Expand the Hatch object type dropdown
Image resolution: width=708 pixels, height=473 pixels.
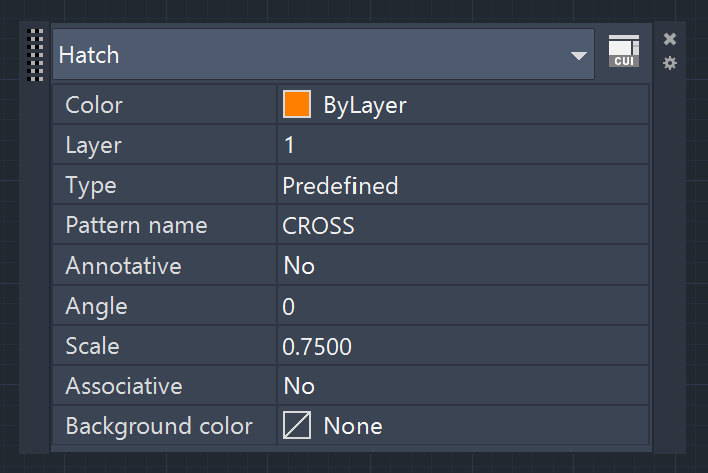pyautogui.click(x=578, y=56)
